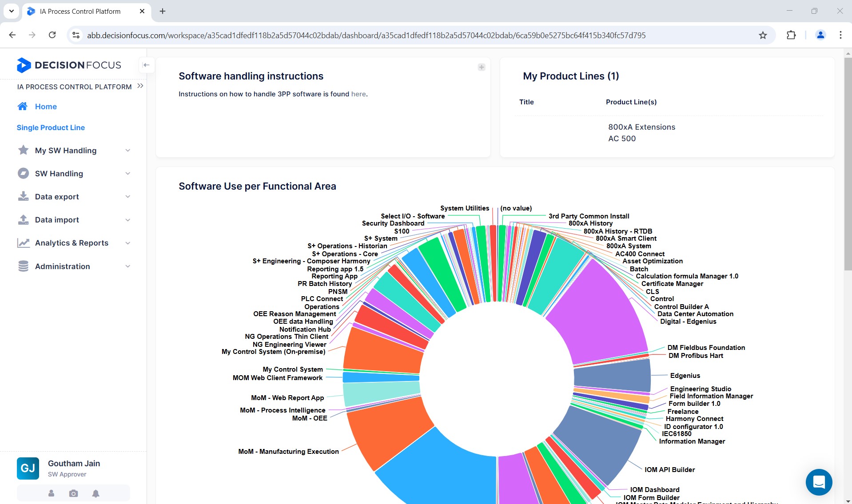The width and height of the screenshot is (852, 504).
Task: Click the MoM - Web Report App label
Action: click(287, 398)
